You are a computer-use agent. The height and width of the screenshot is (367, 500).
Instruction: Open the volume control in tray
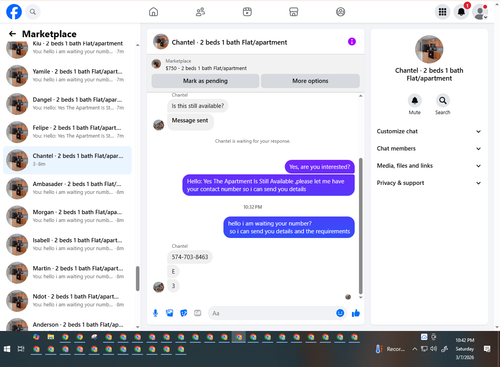coord(433,349)
